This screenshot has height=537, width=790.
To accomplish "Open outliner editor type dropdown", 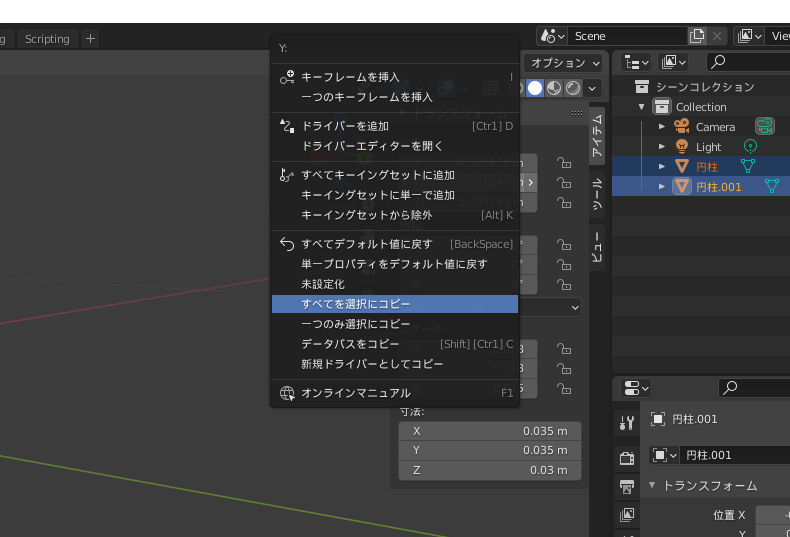I will click(x=636, y=62).
